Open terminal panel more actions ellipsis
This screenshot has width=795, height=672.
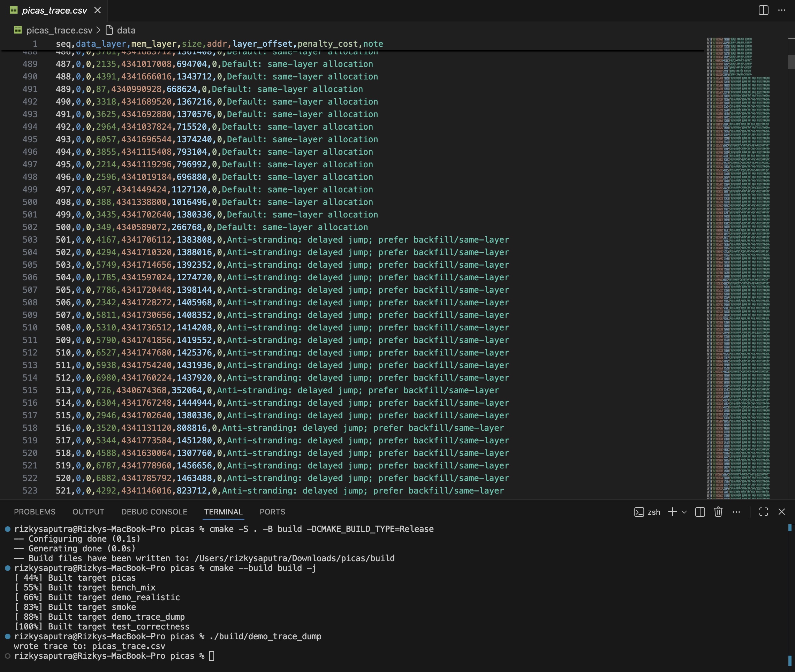point(736,512)
